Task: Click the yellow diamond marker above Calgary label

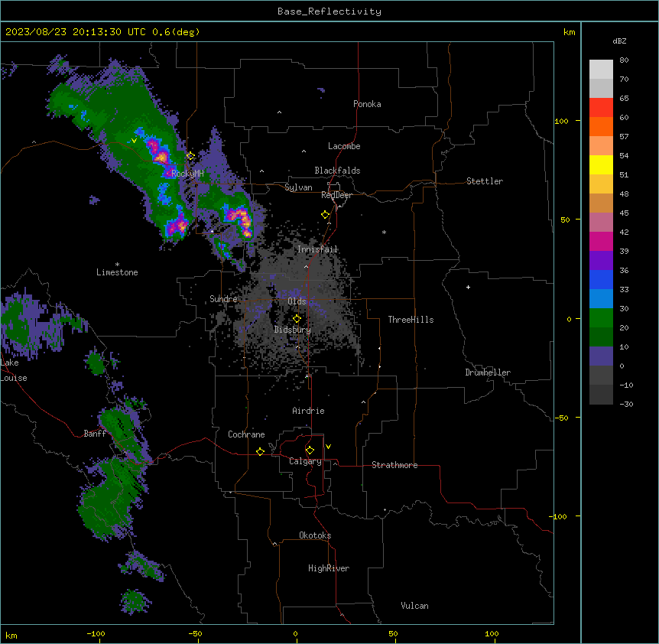Action: pos(310,450)
